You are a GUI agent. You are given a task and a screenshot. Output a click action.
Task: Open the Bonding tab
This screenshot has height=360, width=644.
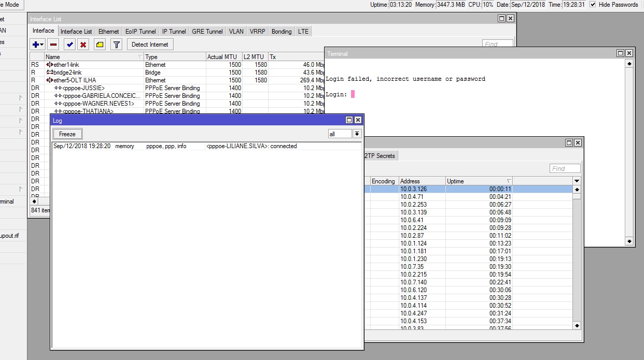point(282,32)
